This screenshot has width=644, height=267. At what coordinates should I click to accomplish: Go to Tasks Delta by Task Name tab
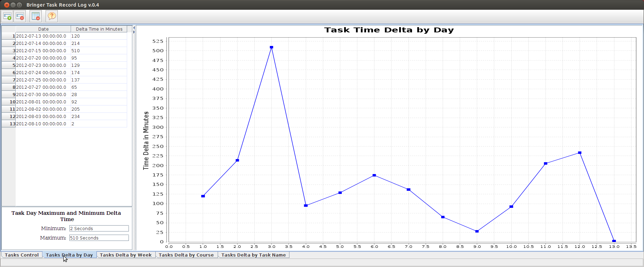pos(254,255)
